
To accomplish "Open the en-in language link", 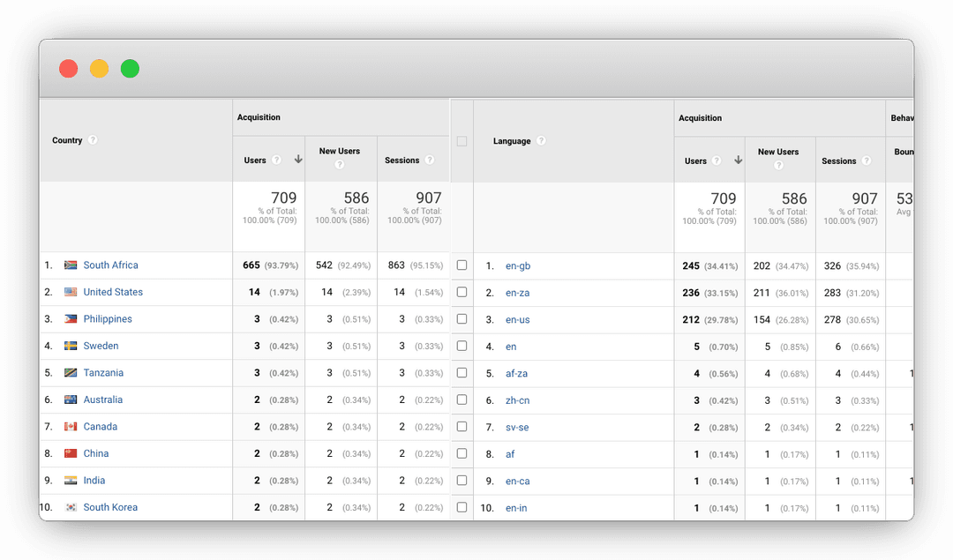I will (516, 508).
